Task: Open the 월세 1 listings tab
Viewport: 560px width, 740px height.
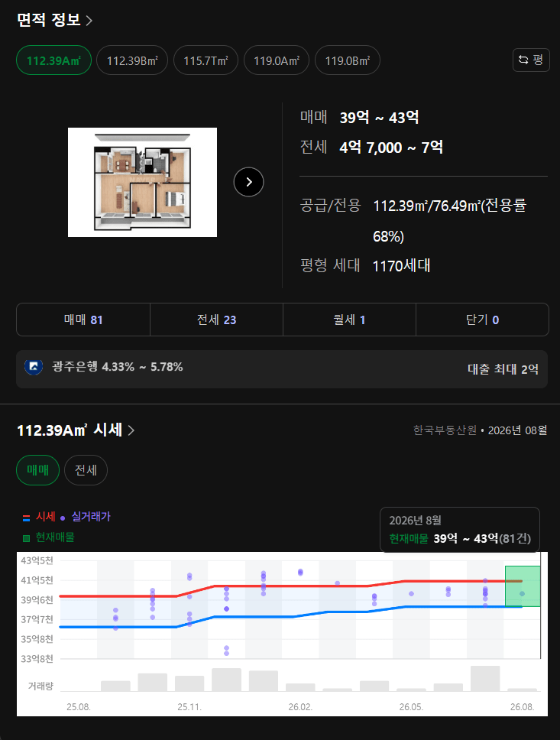Action: 350,320
